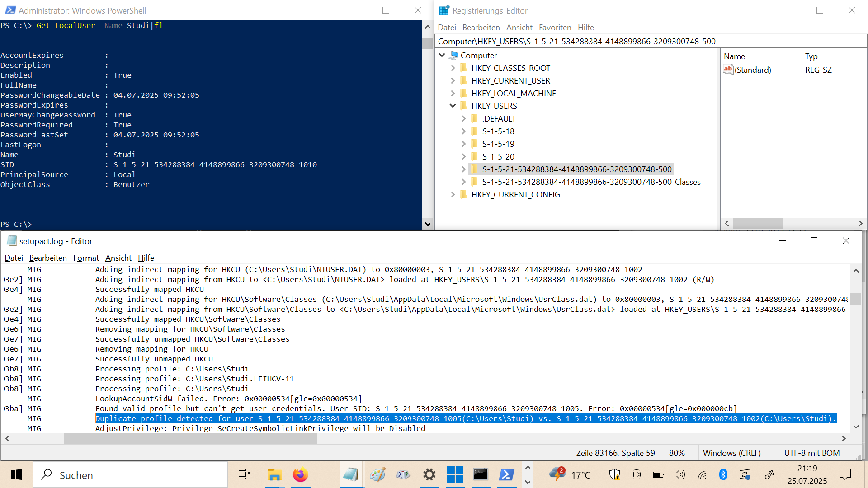Open the Paint taskbar icon
This screenshot has width=868, height=488.
click(x=377, y=475)
